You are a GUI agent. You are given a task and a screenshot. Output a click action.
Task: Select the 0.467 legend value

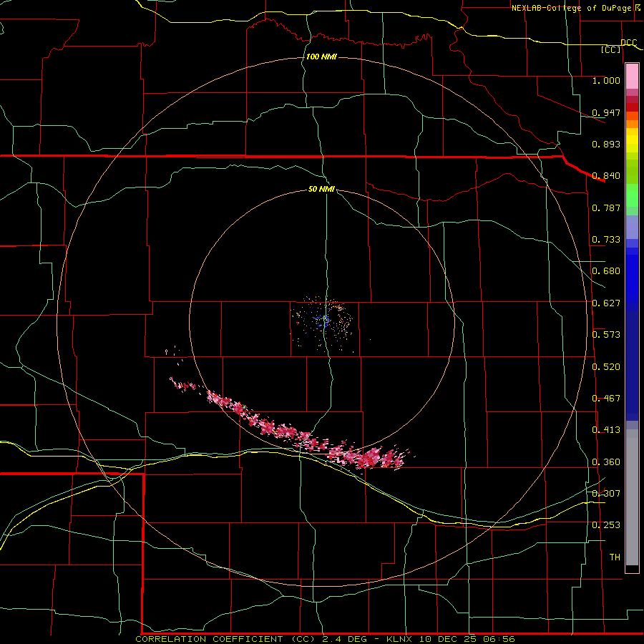coord(606,399)
